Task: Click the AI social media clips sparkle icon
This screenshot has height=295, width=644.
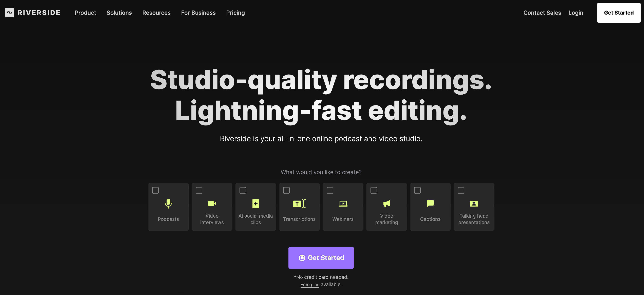Action: pyautogui.click(x=255, y=203)
